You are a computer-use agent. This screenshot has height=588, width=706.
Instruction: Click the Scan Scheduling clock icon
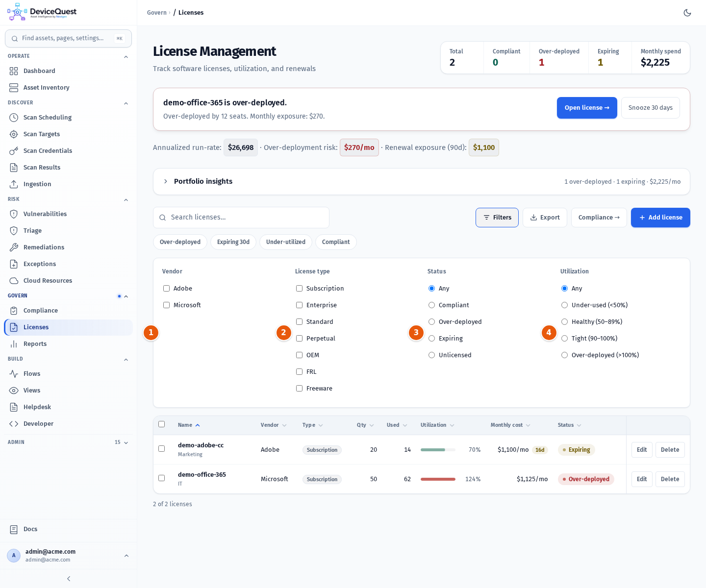coord(14,118)
